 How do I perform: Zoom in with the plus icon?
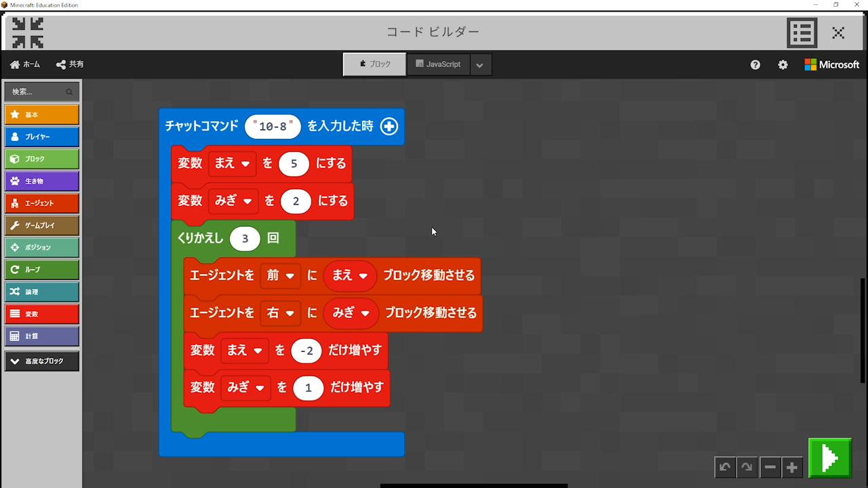tap(792, 467)
